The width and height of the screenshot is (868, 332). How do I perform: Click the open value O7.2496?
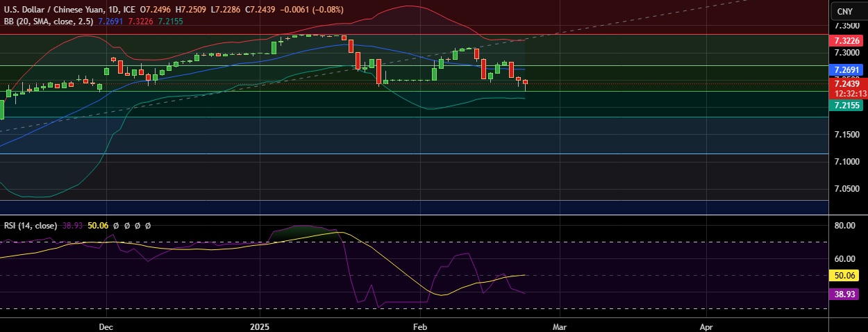[x=156, y=10]
